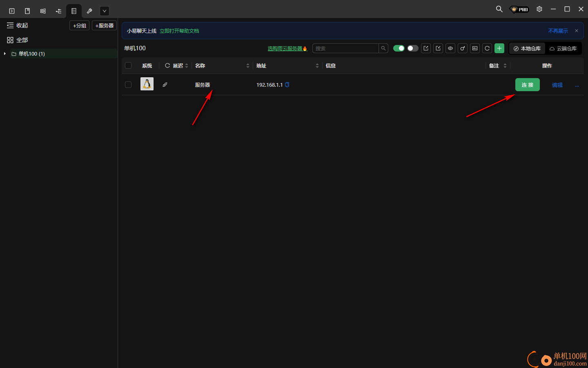Click the first export arrow toolbar icon
This screenshot has width=588, height=368.
(x=426, y=48)
